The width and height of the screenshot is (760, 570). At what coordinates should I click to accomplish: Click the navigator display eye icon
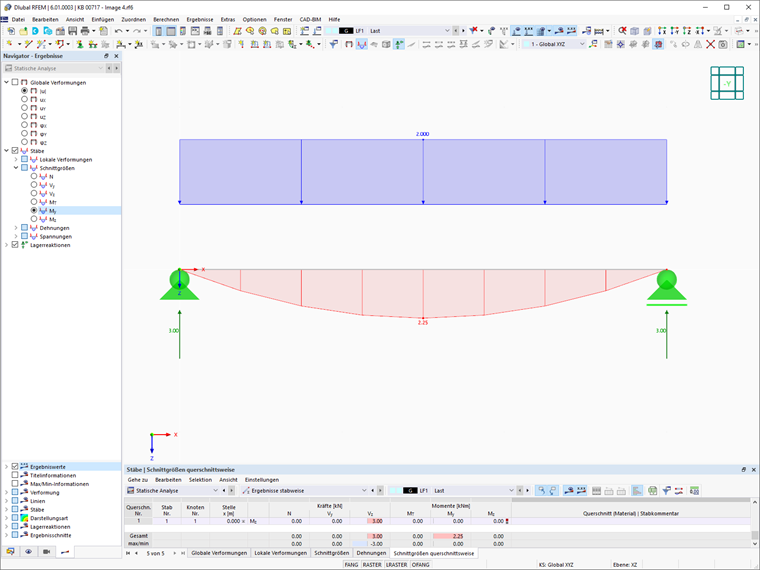(x=29, y=552)
